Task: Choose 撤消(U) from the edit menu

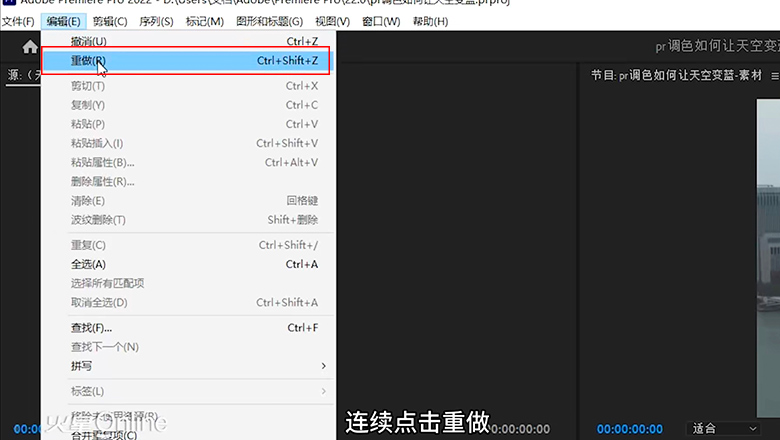Action: click(188, 41)
